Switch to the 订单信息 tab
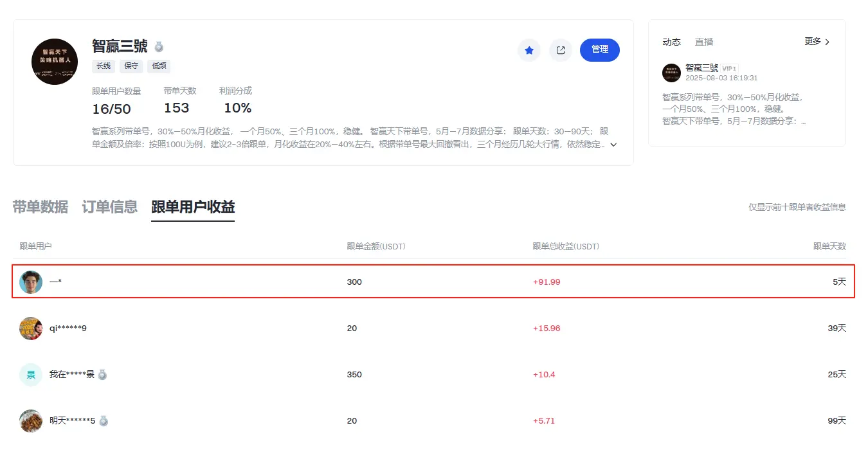This screenshot has width=868, height=450. 110,207
